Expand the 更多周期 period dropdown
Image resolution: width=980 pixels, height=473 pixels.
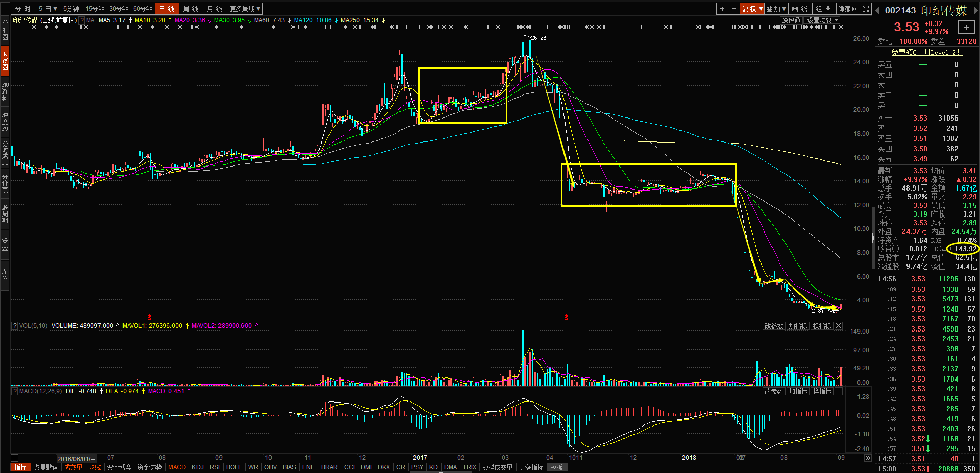tap(245, 9)
